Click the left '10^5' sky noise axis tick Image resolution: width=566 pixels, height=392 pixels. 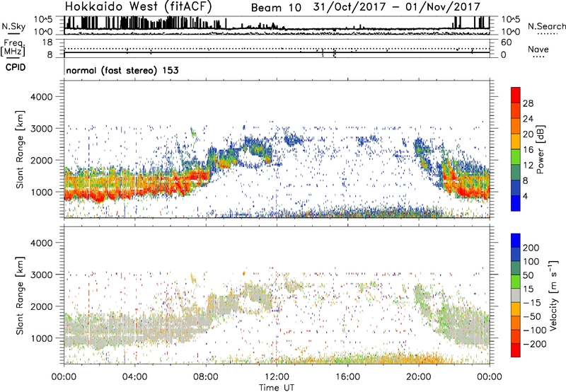point(43,20)
